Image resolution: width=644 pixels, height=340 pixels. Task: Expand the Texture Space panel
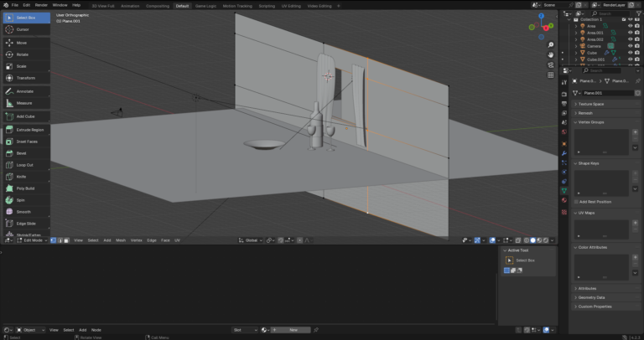[x=591, y=104]
